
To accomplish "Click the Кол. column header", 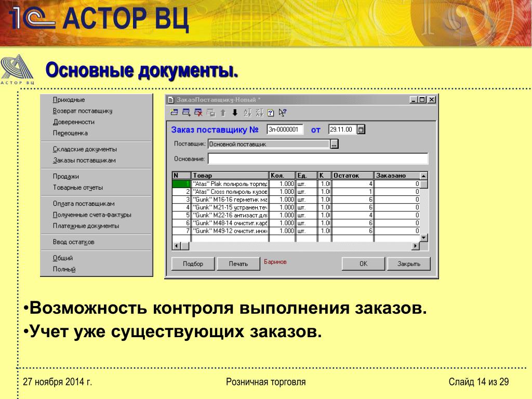I will (282, 176).
